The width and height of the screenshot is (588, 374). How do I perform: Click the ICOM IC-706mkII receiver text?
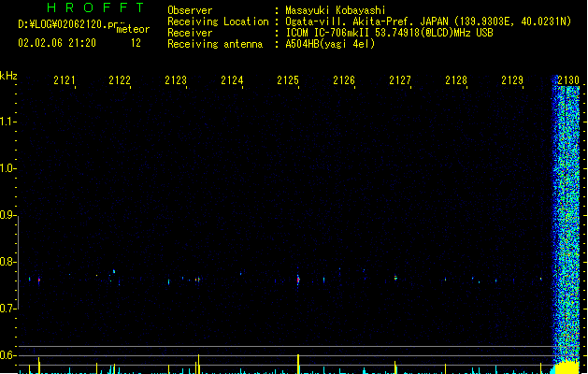coord(389,33)
